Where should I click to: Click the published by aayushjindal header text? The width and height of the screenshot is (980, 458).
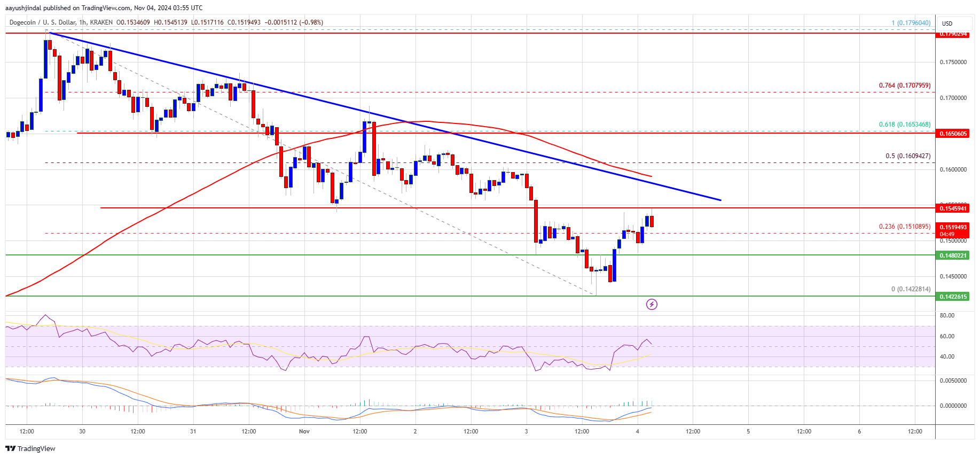(104, 8)
